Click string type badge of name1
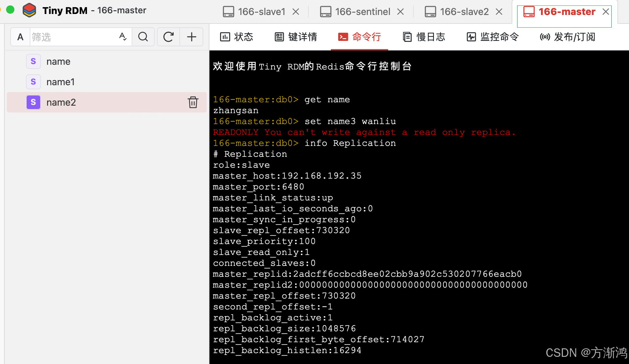The image size is (629, 364). (x=33, y=82)
